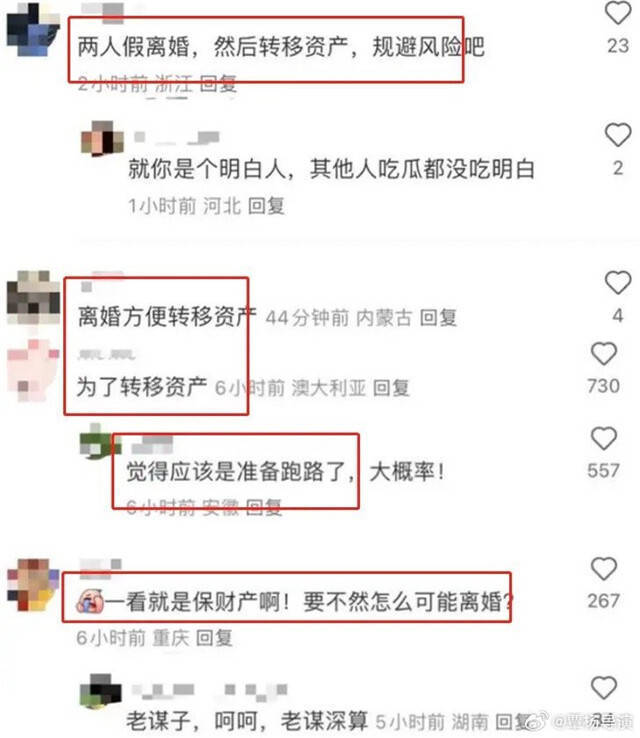The height and width of the screenshot is (738, 640).
Task: Tap heart on the 河北 reply
Action: tap(617, 135)
